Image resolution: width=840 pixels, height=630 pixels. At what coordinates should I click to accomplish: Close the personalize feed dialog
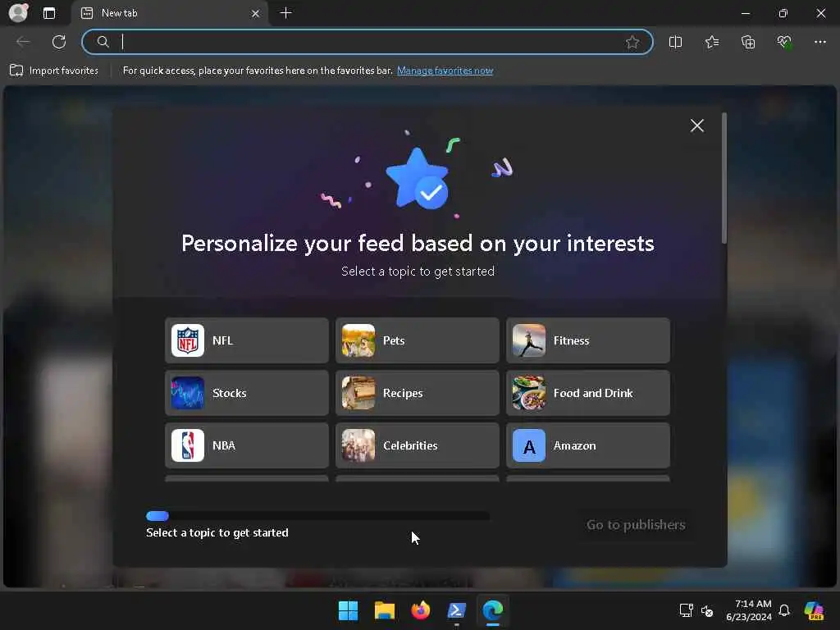pyautogui.click(x=697, y=126)
